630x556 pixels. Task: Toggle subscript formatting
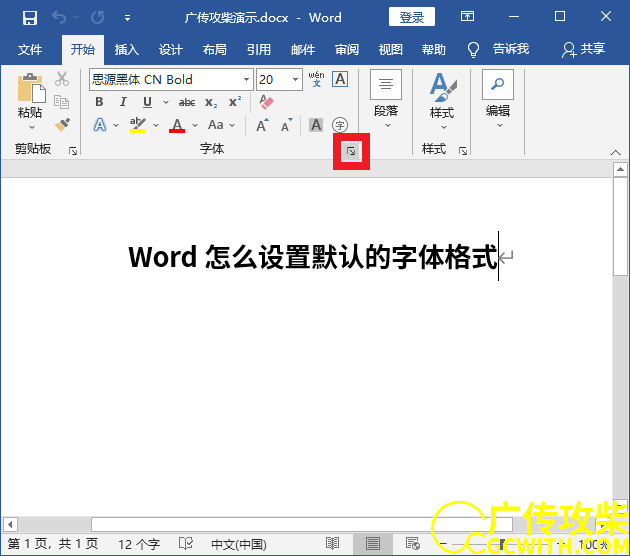211,102
